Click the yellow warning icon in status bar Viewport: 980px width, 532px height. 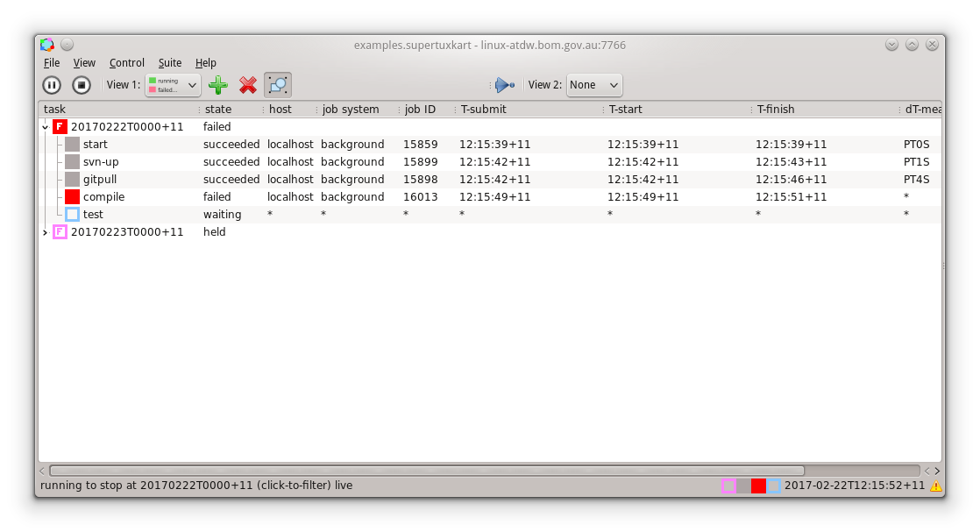click(935, 486)
